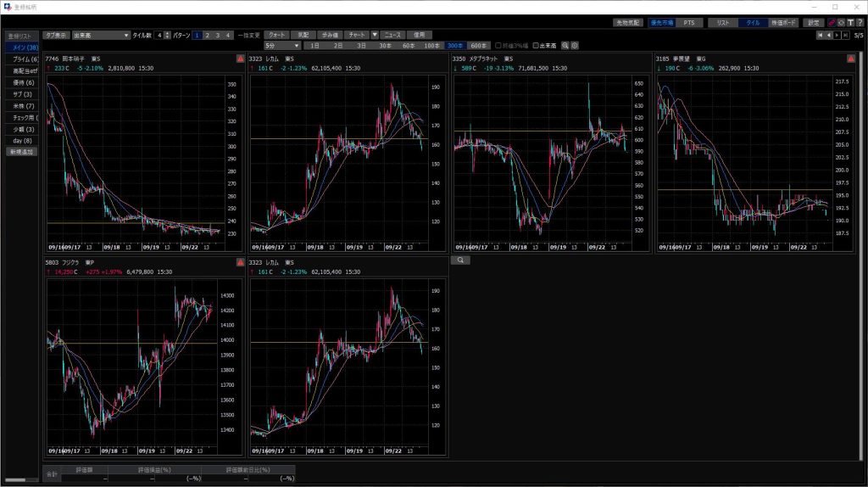Click the round icon beside the zoom magnifier
The width and height of the screenshot is (868, 487).
(x=575, y=45)
